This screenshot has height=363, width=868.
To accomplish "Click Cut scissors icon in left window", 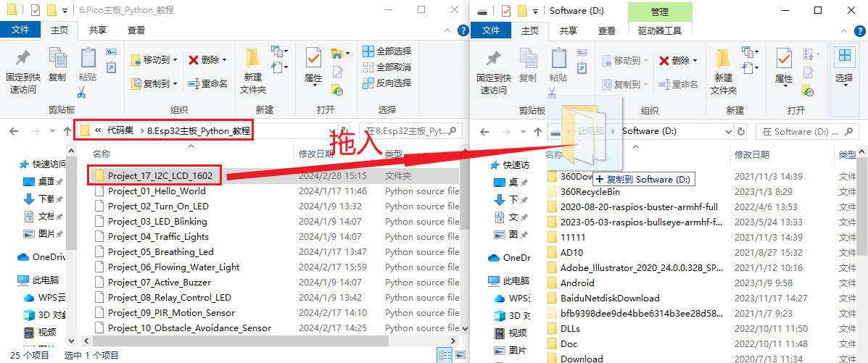I will (x=81, y=92).
